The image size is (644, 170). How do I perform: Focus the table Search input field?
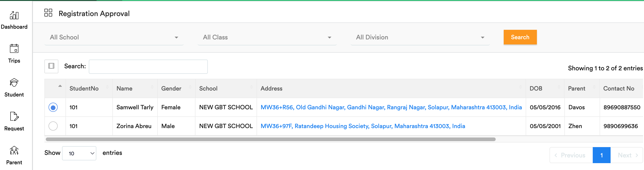point(148,67)
